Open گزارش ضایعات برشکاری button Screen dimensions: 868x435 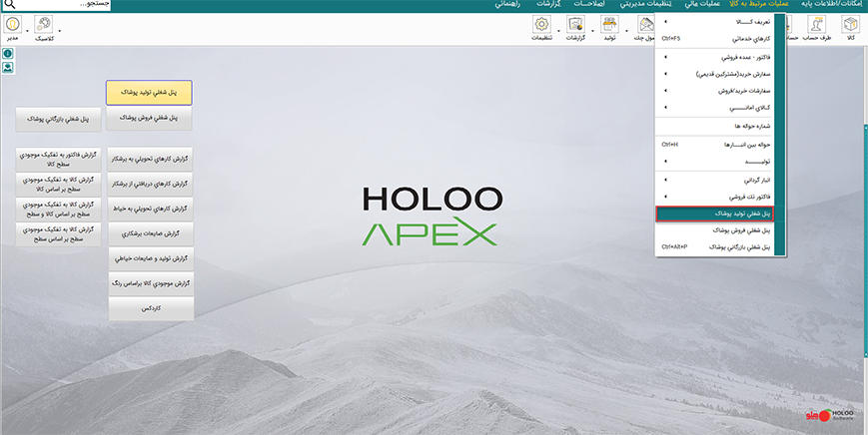[151, 234]
